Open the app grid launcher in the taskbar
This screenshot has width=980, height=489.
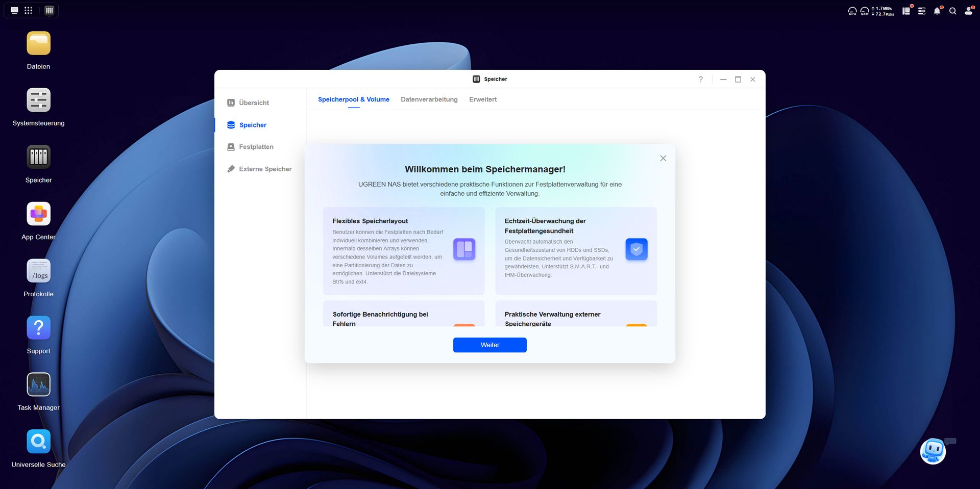pos(29,10)
